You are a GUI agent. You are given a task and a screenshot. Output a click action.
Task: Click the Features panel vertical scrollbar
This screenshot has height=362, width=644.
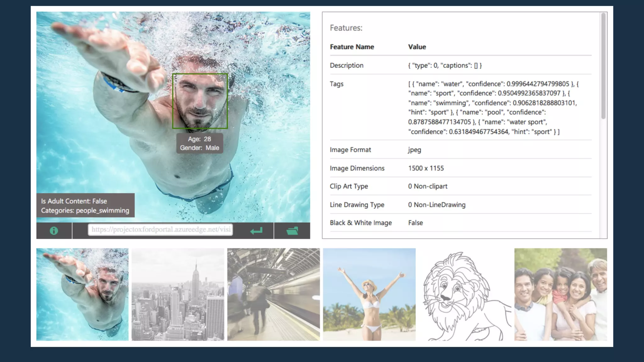(603, 66)
